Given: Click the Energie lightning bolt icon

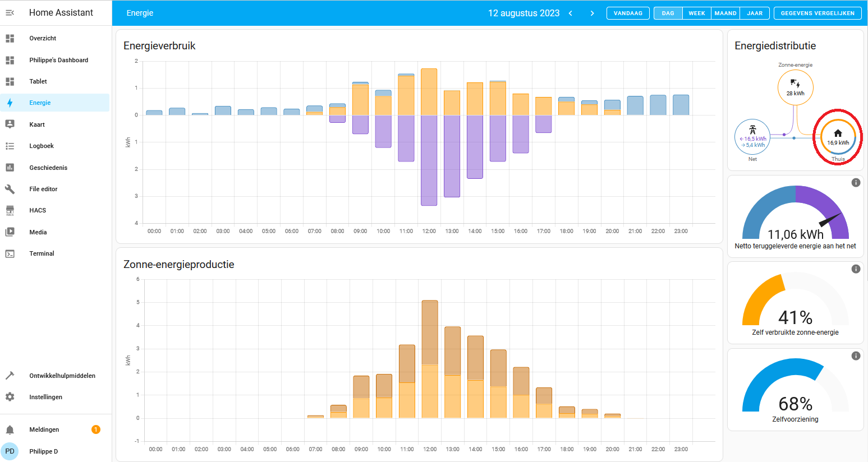Looking at the screenshot, I should (x=10, y=103).
